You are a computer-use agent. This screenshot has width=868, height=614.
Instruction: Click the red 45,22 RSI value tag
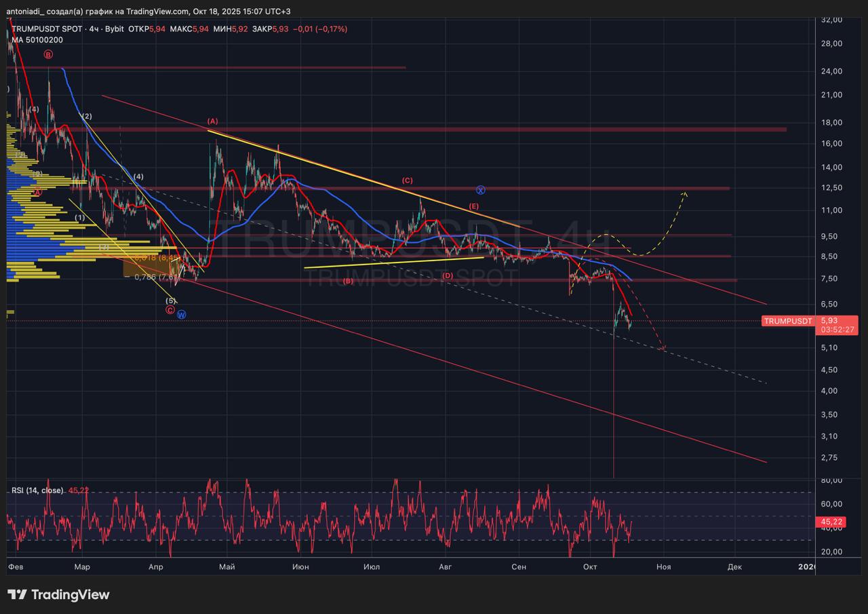coord(831,522)
